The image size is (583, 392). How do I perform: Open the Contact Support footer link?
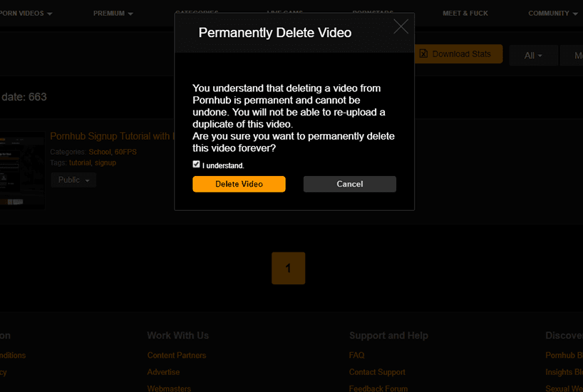(x=377, y=372)
